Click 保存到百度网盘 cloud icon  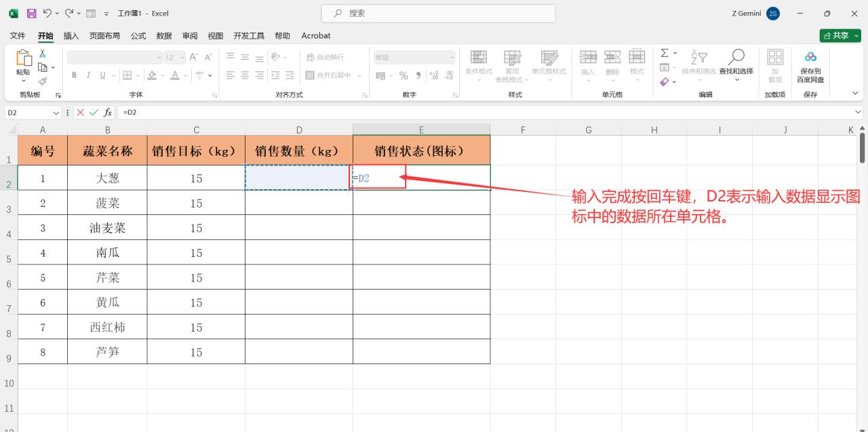pyautogui.click(x=810, y=57)
